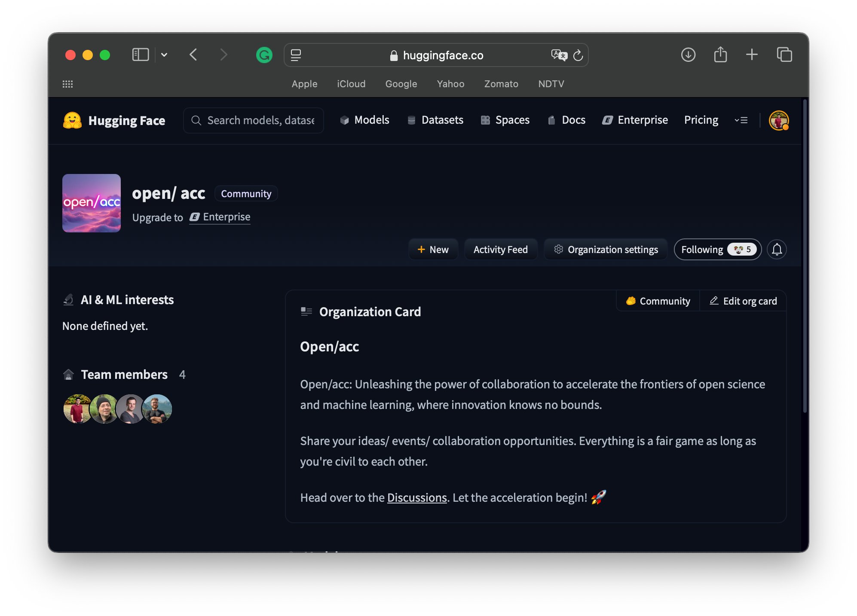
Task: Open the Docs menu item
Action: (566, 120)
